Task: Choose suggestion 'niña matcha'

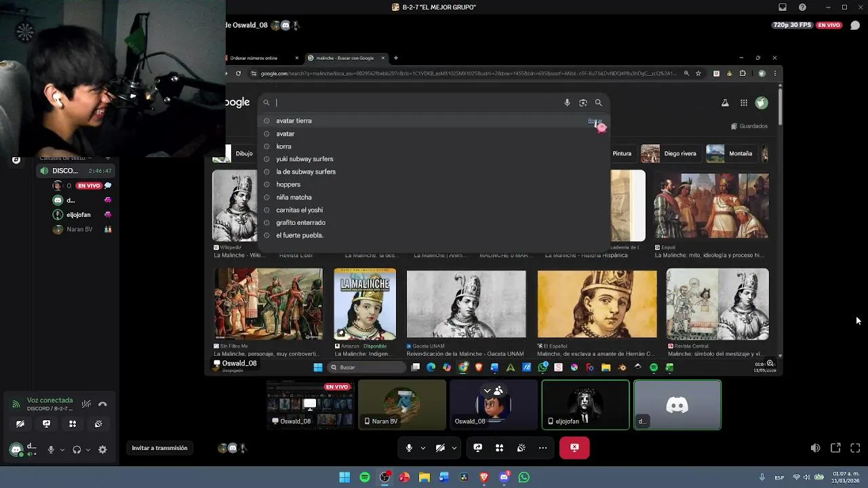Action: 433,197
